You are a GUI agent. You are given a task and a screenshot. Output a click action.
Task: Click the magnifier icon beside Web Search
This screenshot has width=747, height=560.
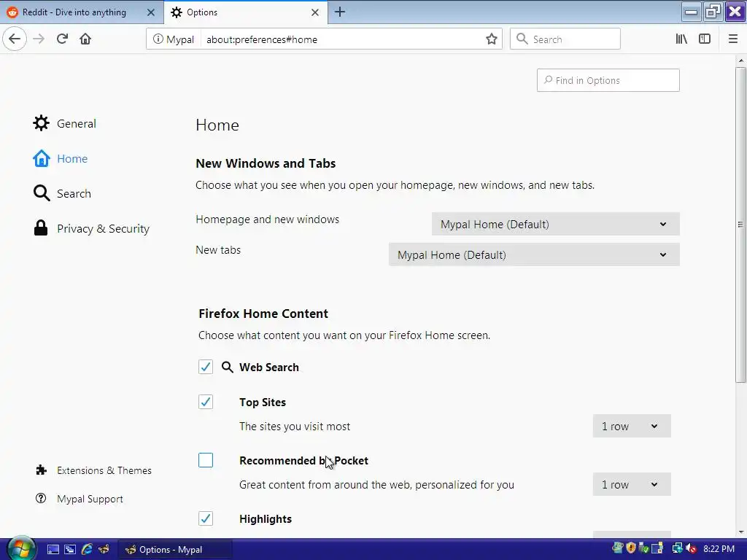click(x=228, y=367)
